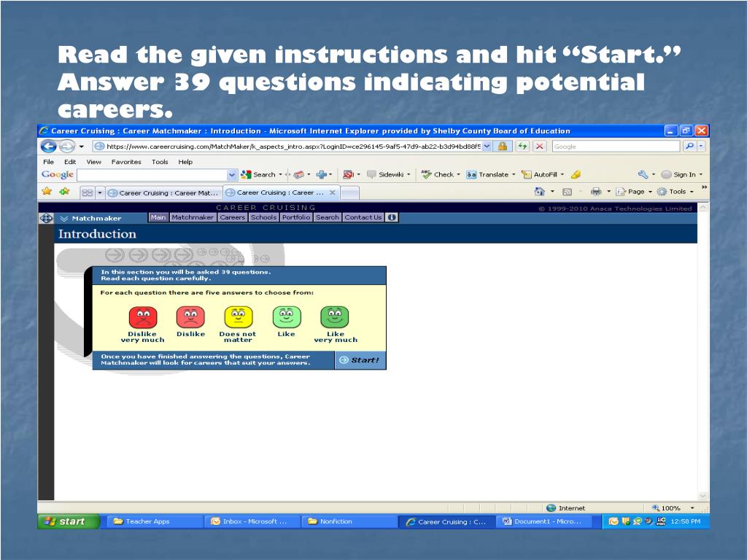
Task: Click the browser Forward arrow button
Action: (66, 146)
